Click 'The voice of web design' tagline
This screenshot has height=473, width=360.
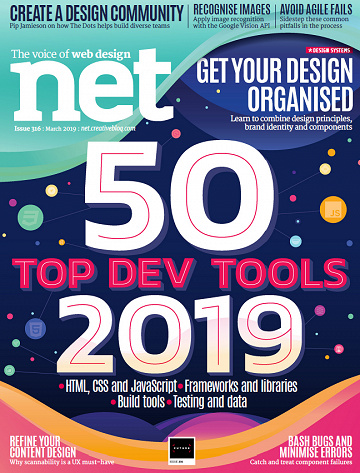click(71, 54)
